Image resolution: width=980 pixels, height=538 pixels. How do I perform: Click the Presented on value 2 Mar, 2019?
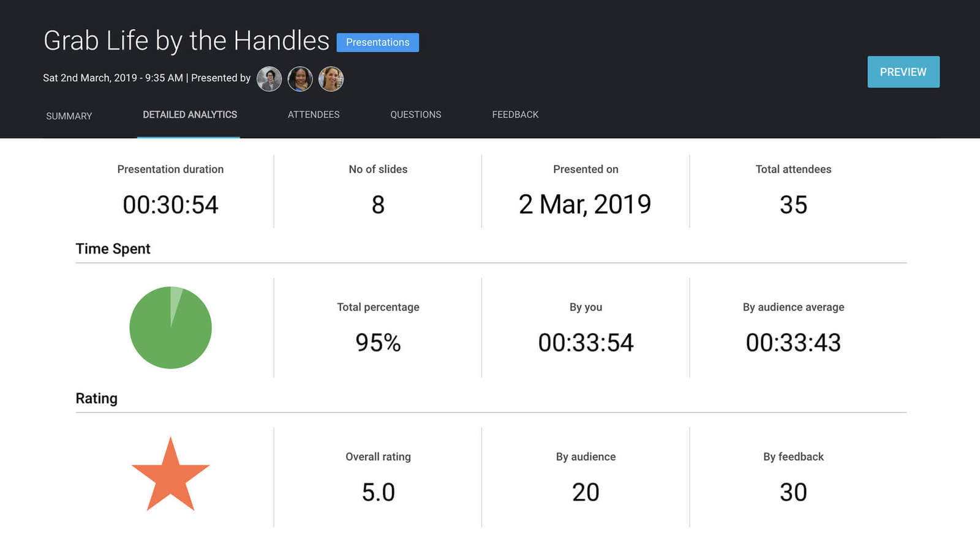pyautogui.click(x=585, y=204)
